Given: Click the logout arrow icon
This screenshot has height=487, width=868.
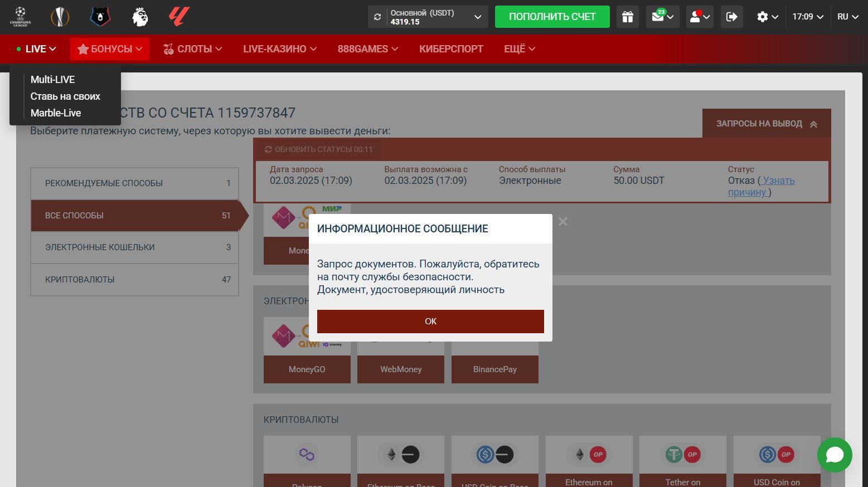Looking at the screenshot, I should pyautogui.click(x=732, y=17).
